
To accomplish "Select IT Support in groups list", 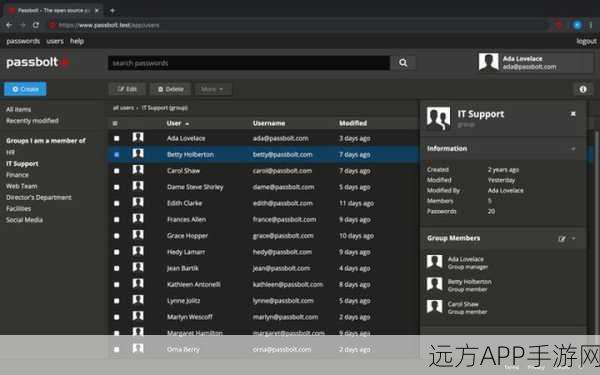I will [x=22, y=164].
